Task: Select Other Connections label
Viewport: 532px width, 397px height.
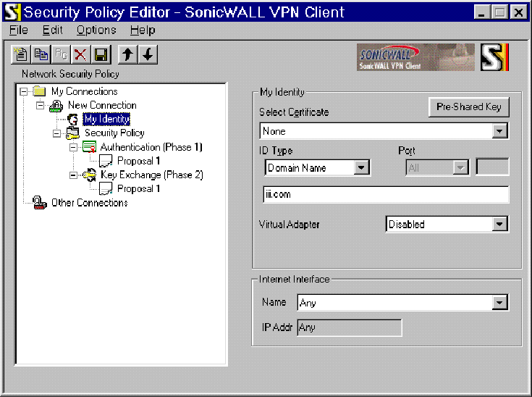Action: [x=90, y=203]
